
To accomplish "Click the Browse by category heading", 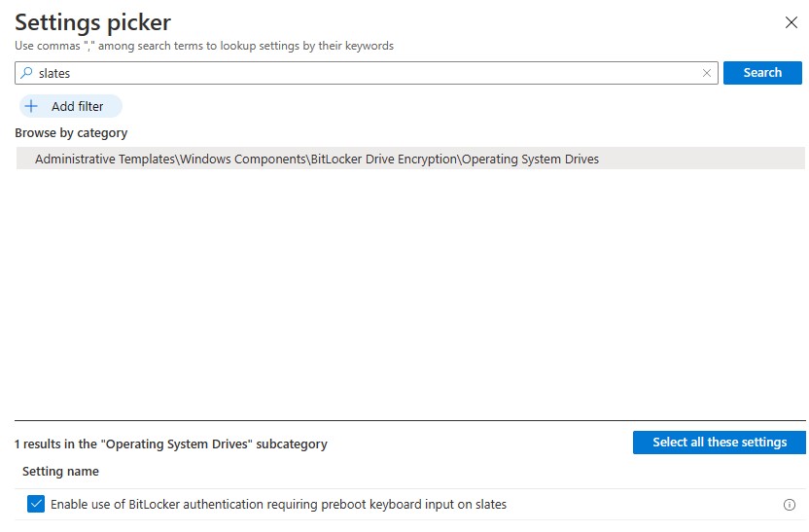I will pyautogui.click(x=71, y=133).
